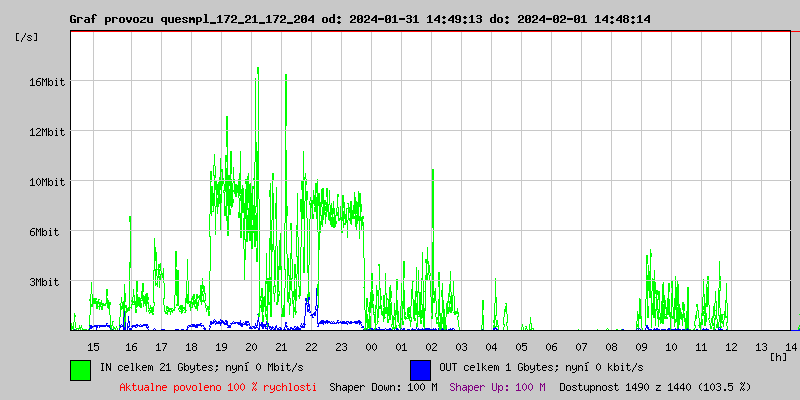Viewport: 800px width, 400px height.
Task: Click hour 00 on the time axis
Action: (x=371, y=346)
